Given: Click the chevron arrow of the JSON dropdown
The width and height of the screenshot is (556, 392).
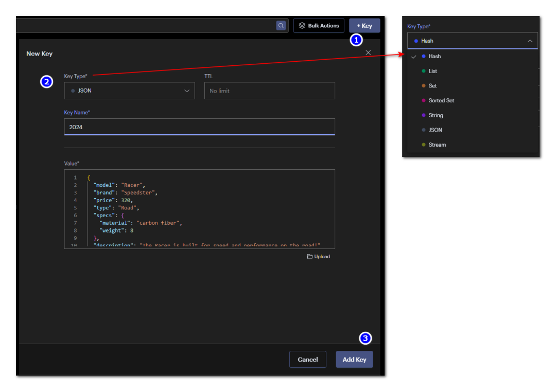Looking at the screenshot, I should pyautogui.click(x=187, y=91).
